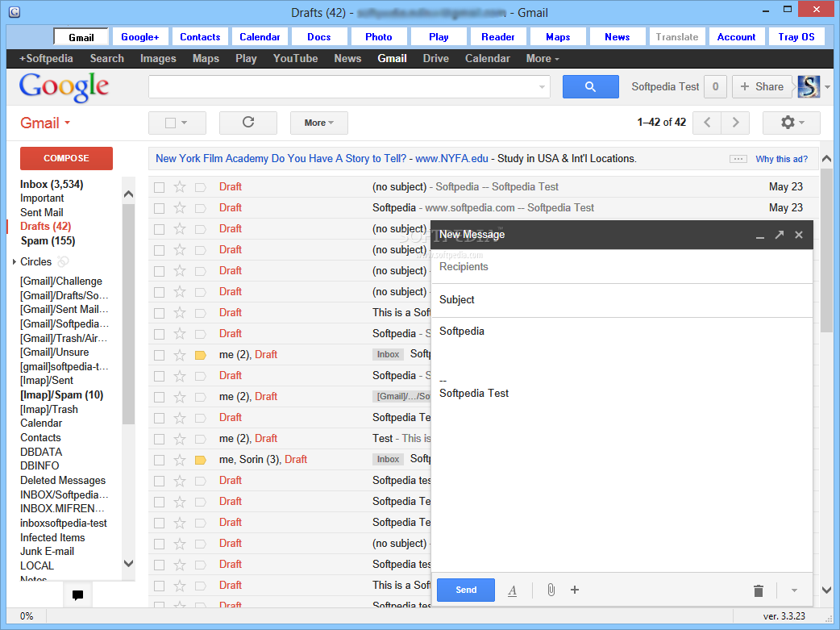Image resolution: width=840 pixels, height=630 pixels.
Task: Expand the Circles label group
Action: 14,261
